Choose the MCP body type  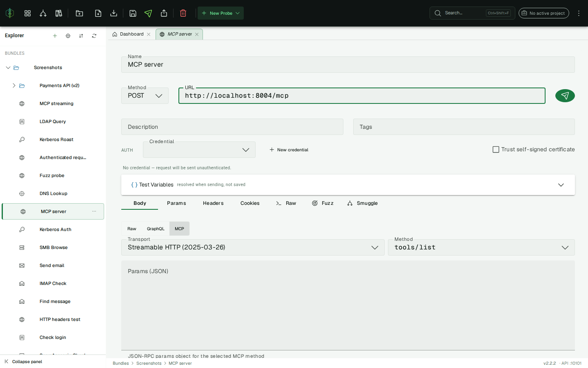[179, 229]
